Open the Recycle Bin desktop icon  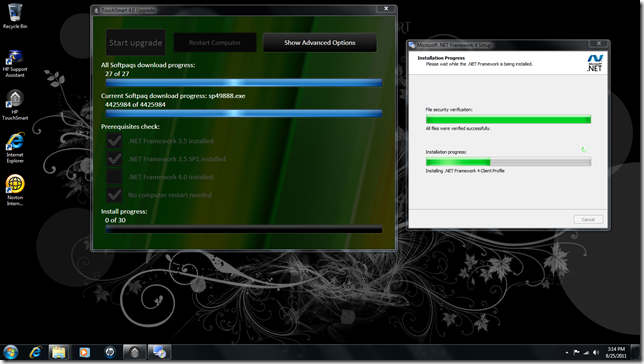click(15, 16)
